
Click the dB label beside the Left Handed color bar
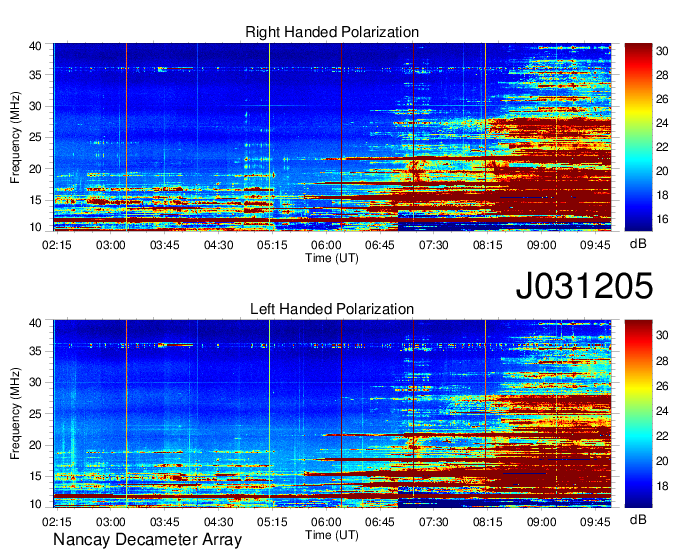click(638, 520)
